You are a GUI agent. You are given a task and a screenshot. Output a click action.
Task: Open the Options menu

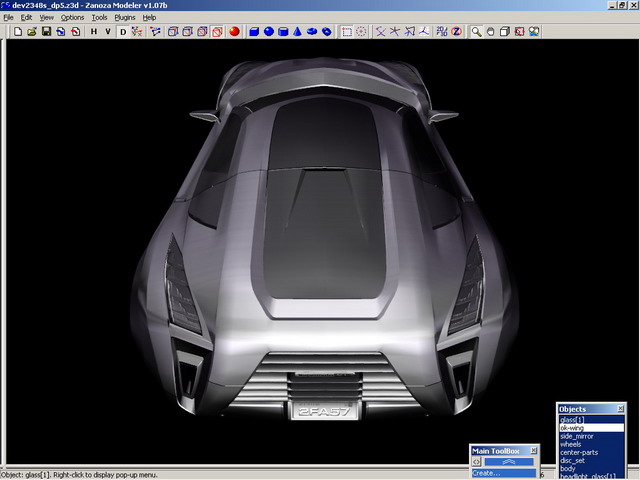pyautogui.click(x=72, y=17)
